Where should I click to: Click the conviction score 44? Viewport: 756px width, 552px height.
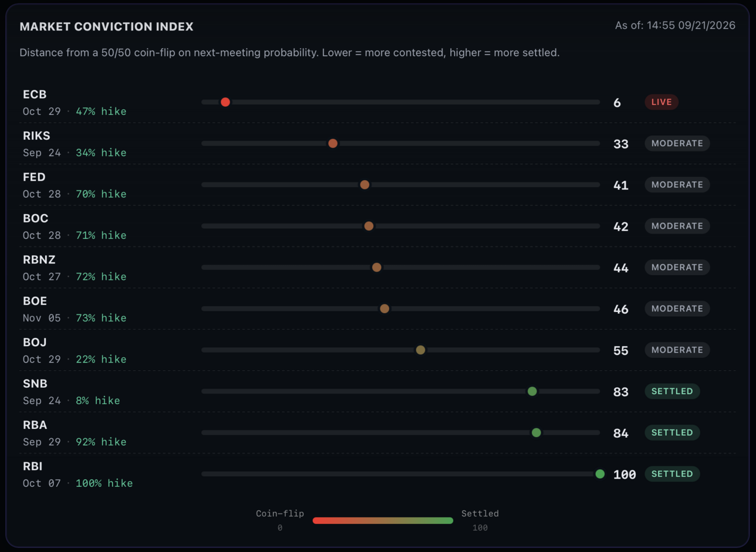[x=621, y=268]
